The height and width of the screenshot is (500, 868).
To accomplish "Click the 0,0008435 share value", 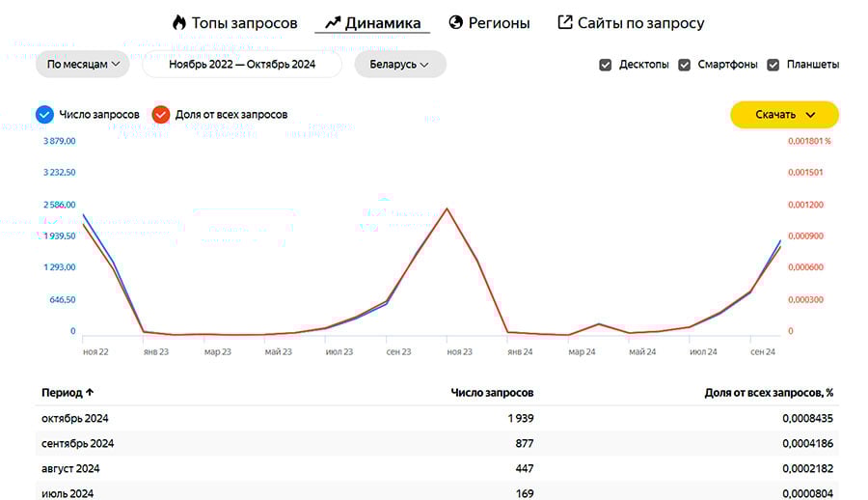I will point(807,419).
